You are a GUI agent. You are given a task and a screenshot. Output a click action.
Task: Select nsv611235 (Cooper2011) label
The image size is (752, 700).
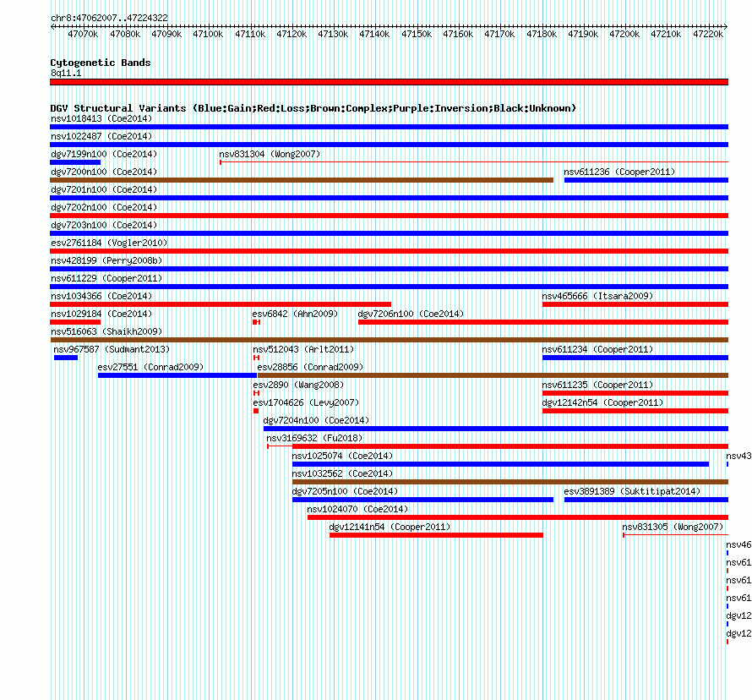[x=597, y=385]
